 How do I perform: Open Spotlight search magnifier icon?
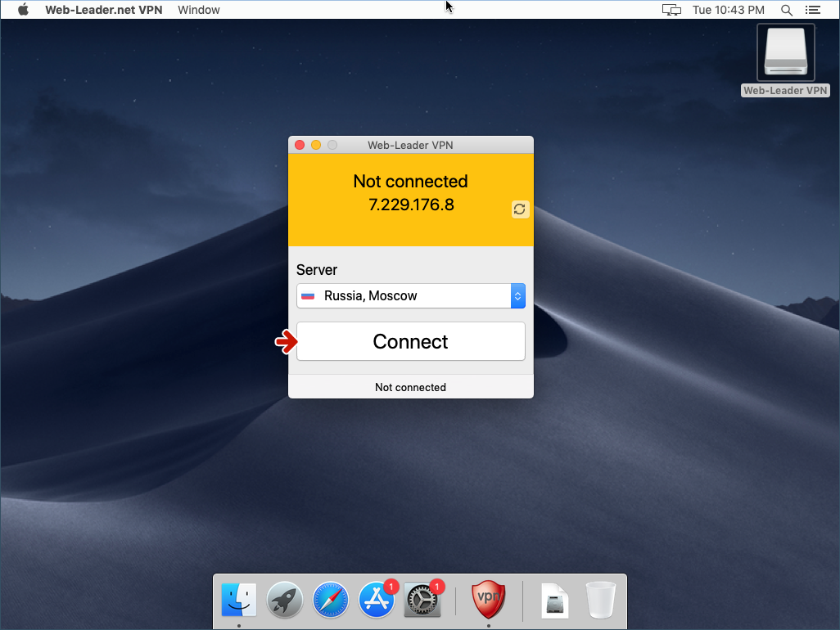[x=787, y=10]
